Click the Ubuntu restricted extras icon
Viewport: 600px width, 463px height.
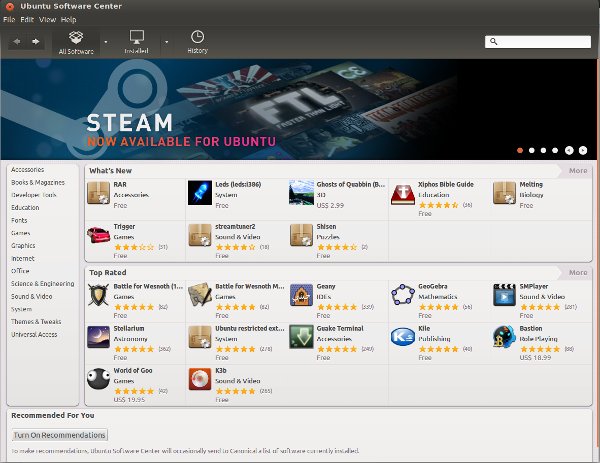pyautogui.click(x=200, y=337)
